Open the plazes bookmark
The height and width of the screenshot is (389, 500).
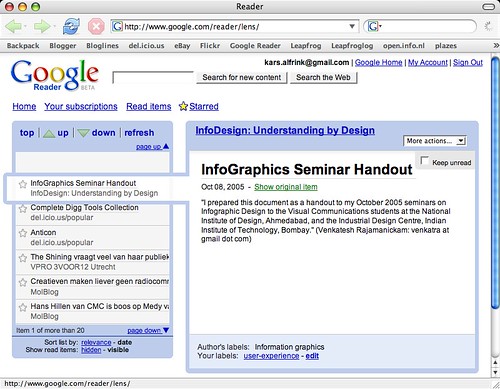(446, 46)
